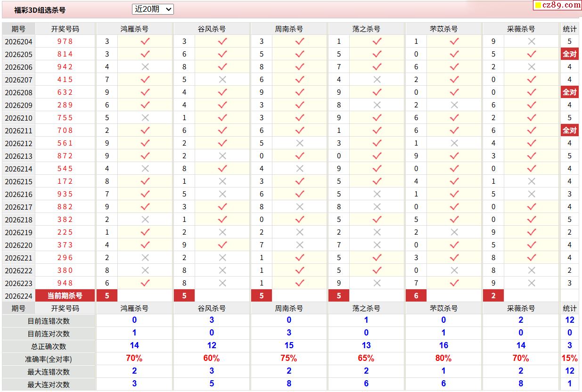Viewport: 582px width, 392px height.
Task: Click the 采薇杀号 top column header
Action: coord(521,29)
